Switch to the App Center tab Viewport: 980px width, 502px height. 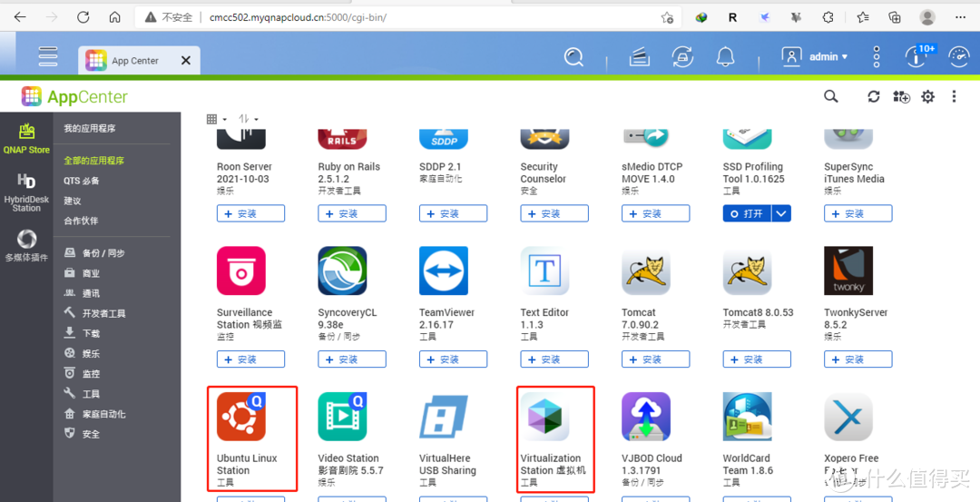click(139, 61)
